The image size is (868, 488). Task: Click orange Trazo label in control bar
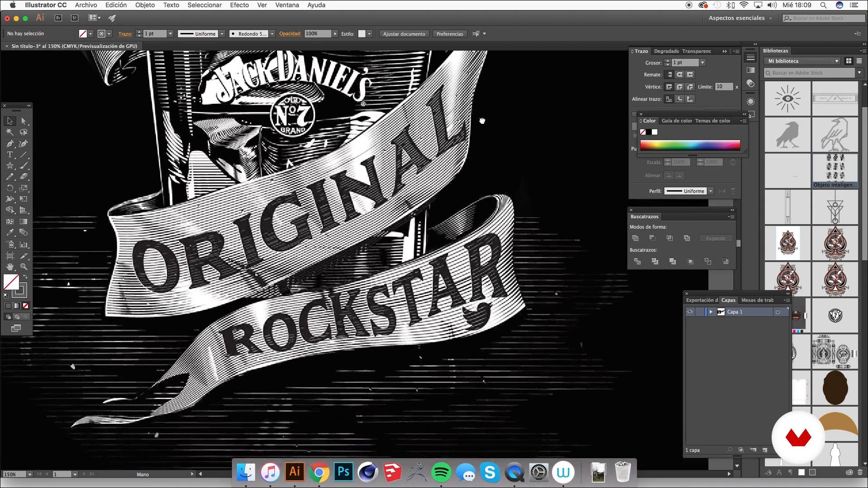(125, 34)
